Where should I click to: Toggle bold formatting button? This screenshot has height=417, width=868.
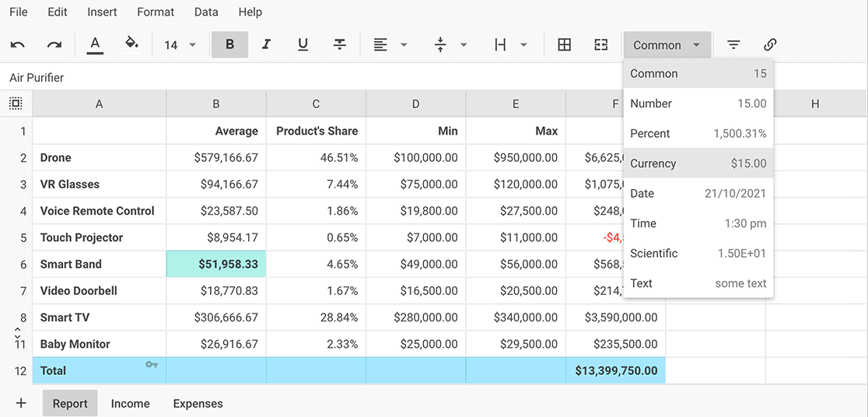[x=229, y=45]
